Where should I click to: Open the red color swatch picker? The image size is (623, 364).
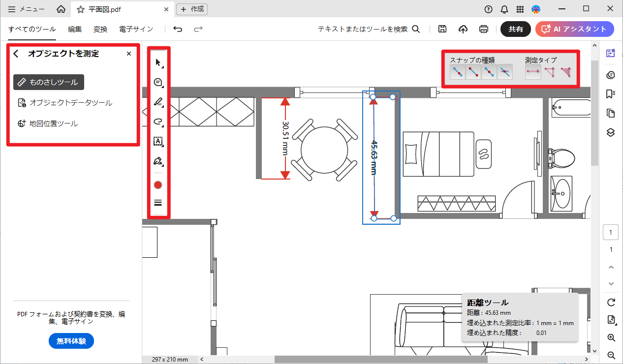tap(158, 185)
